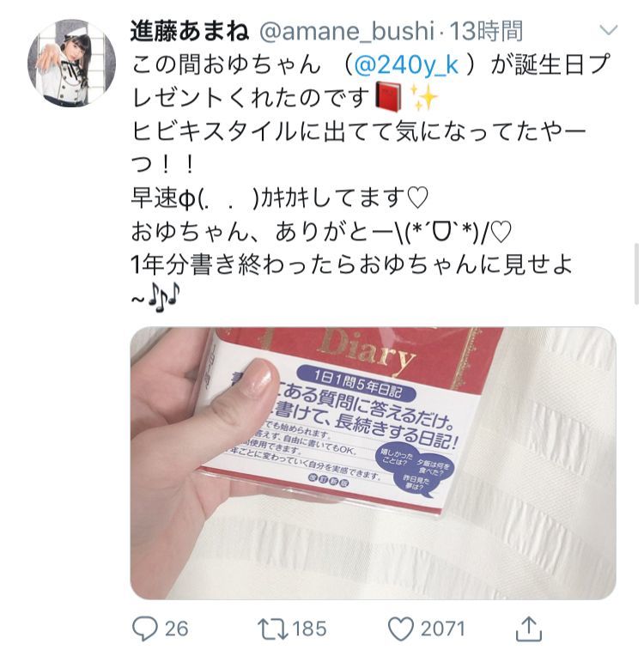Open the share upload icon
The width and height of the screenshot is (644, 656).
point(529,629)
